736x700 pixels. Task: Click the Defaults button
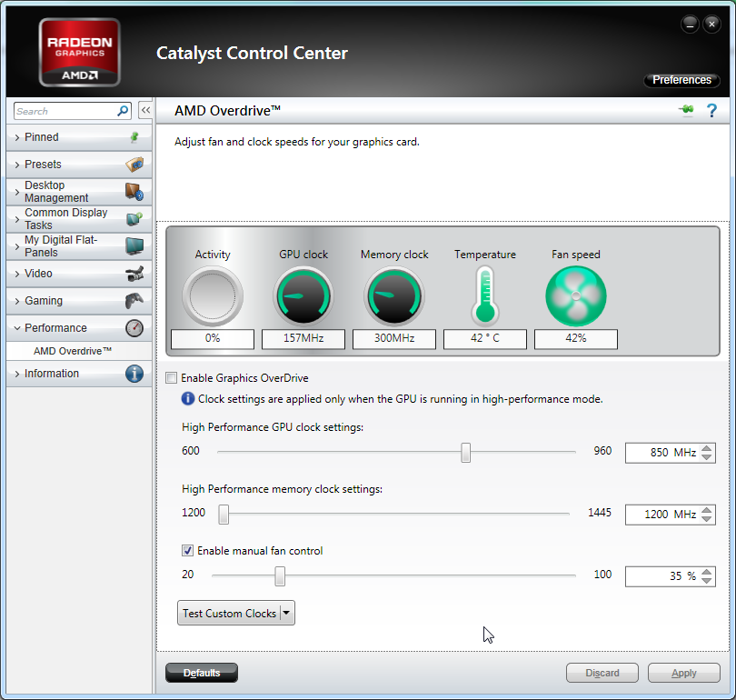coord(202,673)
